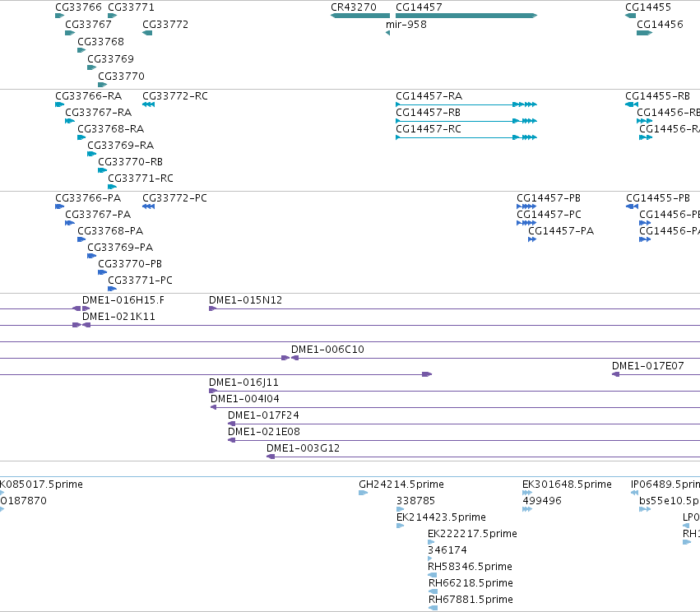Select protein CG33769-PA
700x612 pixels.
(x=120, y=248)
